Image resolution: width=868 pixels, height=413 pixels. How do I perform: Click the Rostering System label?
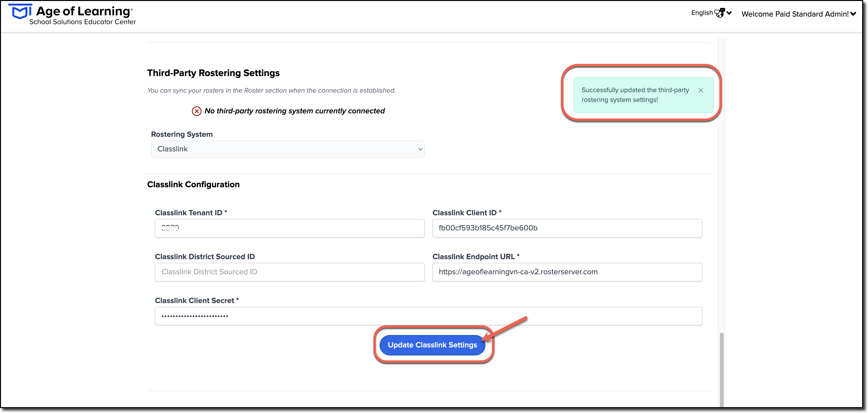click(x=182, y=134)
